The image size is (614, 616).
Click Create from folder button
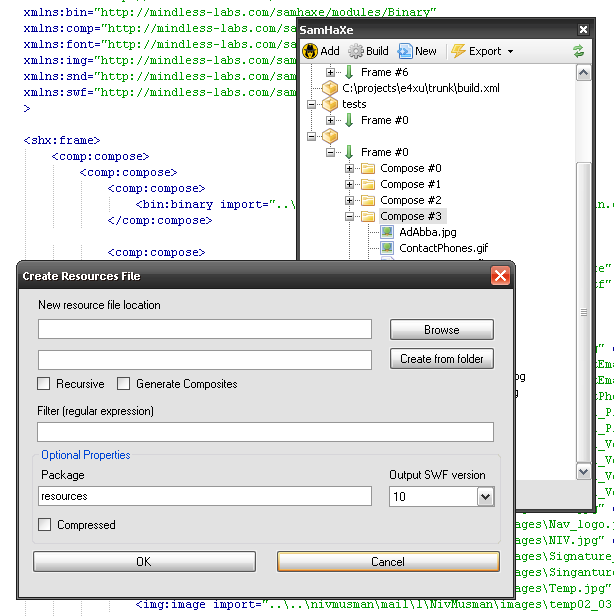442,359
